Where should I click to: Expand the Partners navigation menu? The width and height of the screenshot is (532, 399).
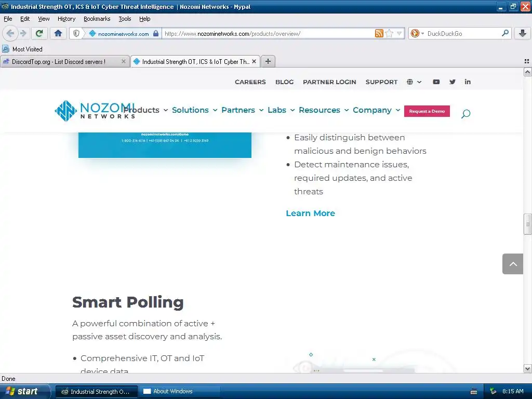242,110
